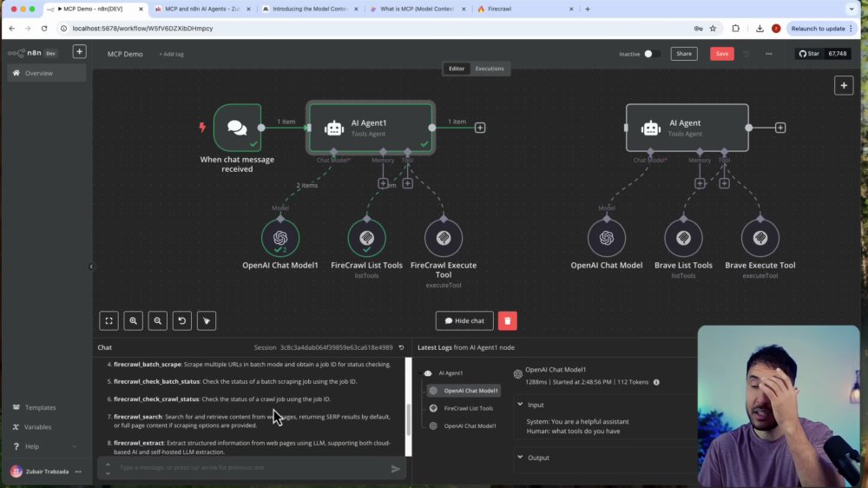Switch to the What is MCP browser tab
The height and width of the screenshot is (488, 868).
pos(418,9)
